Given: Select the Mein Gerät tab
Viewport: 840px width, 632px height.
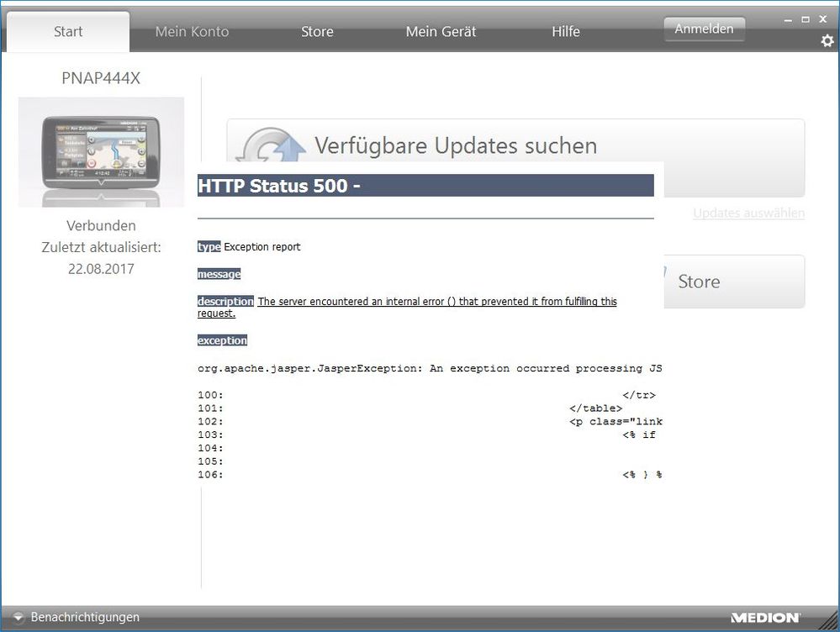Looking at the screenshot, I should [x=441, y=32].
